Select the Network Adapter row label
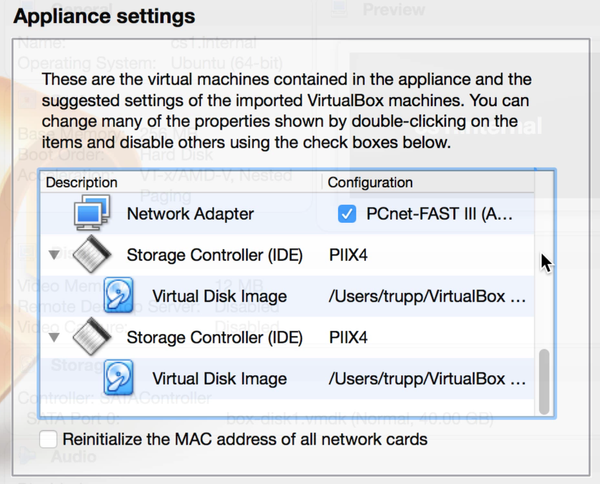 click(x=190, y=214)
